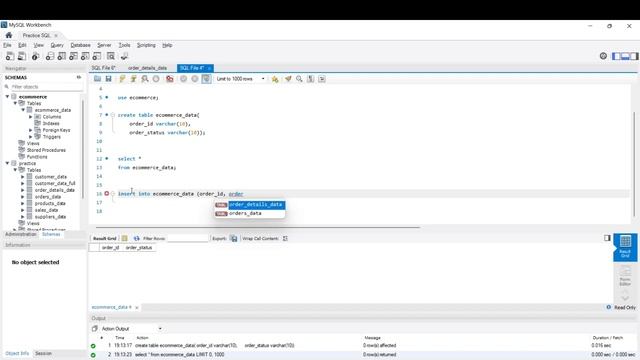This screenshot has height=360, width=640.
Task: Collapse ecommerce_data table node
Action: coord(23,110)
